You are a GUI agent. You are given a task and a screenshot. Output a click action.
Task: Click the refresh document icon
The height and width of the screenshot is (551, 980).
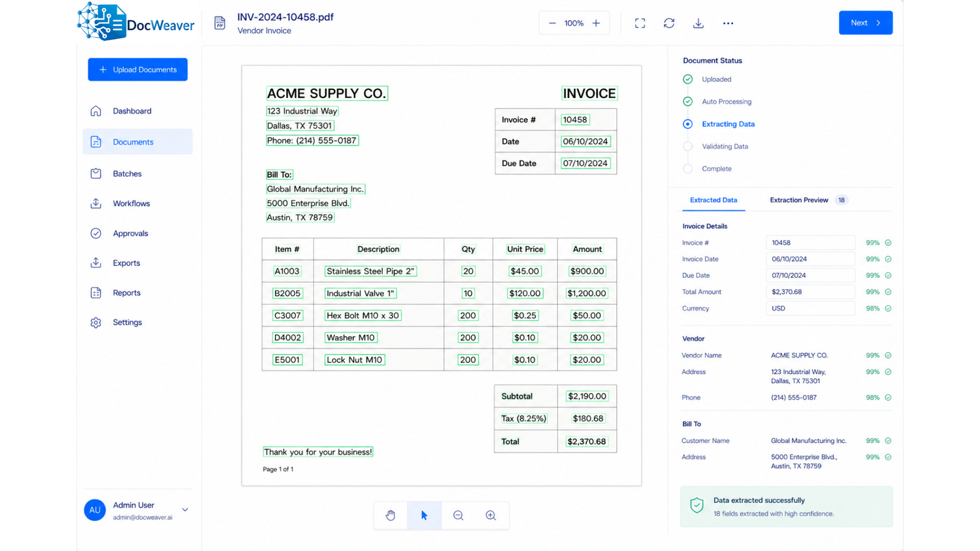pyautogui.click(x=669, y=23)
